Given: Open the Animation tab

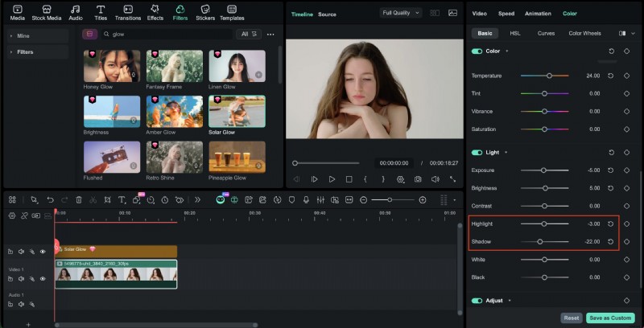Looking at the screenshot, I should (538, 14).
